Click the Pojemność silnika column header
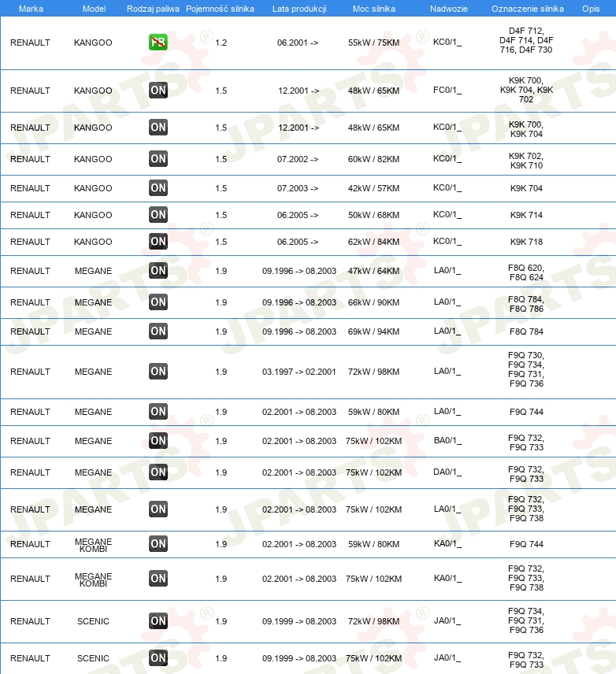This screenshot has height=674, width=616. tap(220, 9)
